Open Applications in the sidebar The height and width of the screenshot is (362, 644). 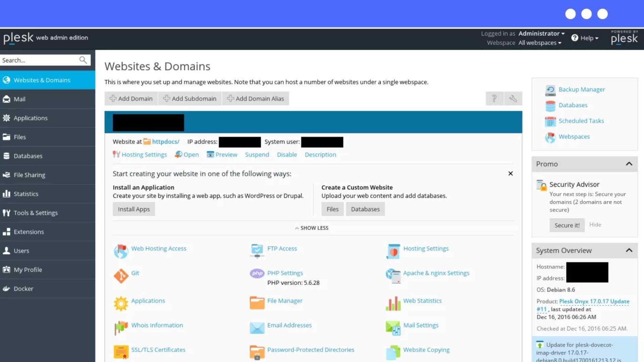tap(47, 118)
